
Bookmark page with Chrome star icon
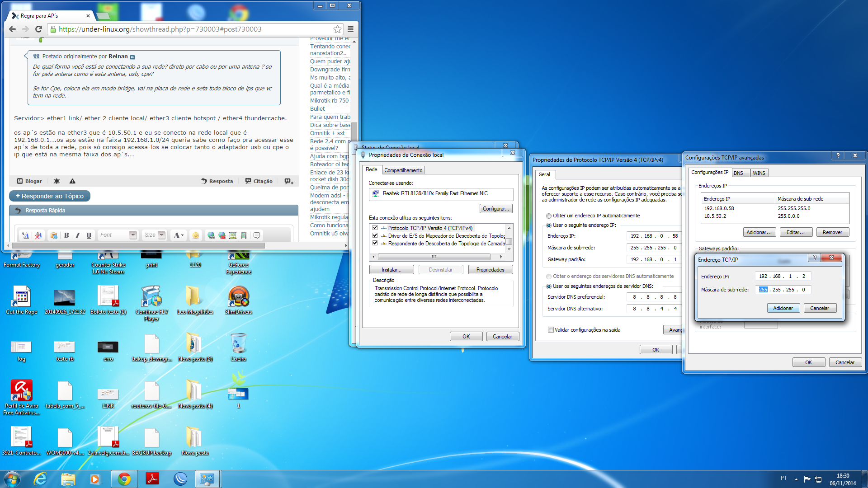337,29
